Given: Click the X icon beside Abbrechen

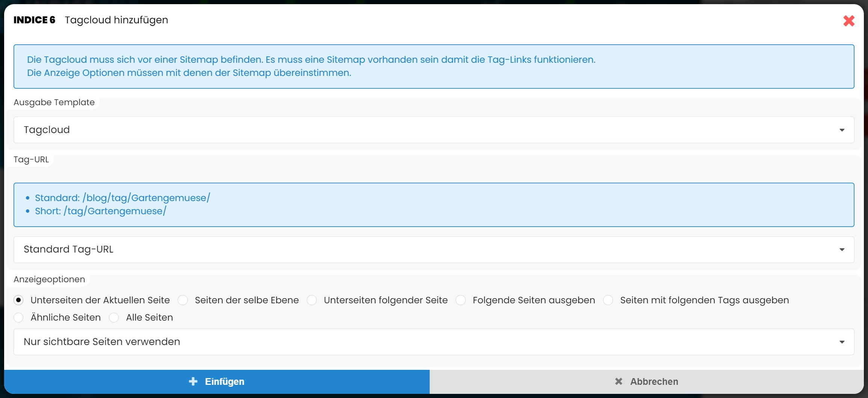Looking at the screenshot, I should tap(619, 381).
